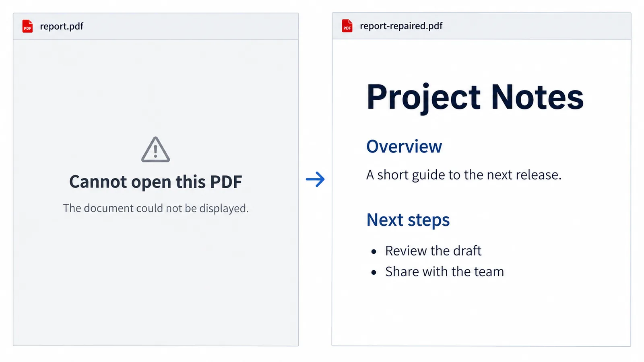Click the PDF icon beside report-repaired.pdf
This screenshot has width=644, height=362.
(x=347, y=26)
